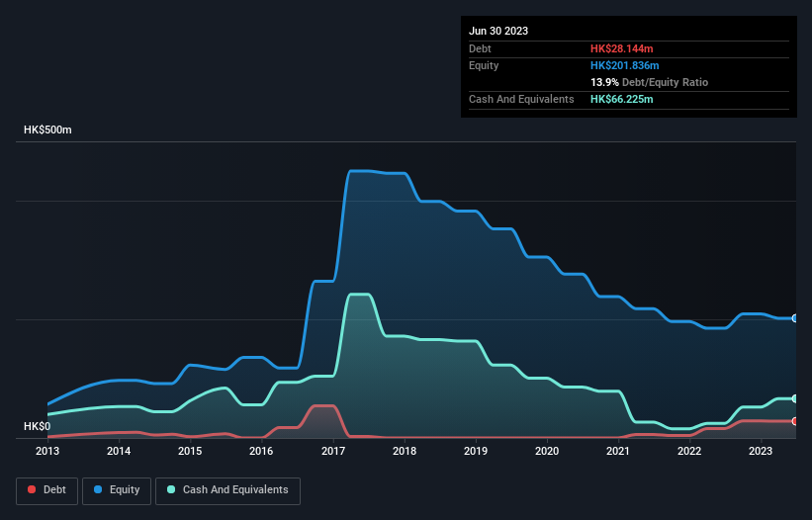The width and height of the screenshot is (812, 520).
Task: Click the HK$201.836m equity value
Action: (x=624, y=65)
